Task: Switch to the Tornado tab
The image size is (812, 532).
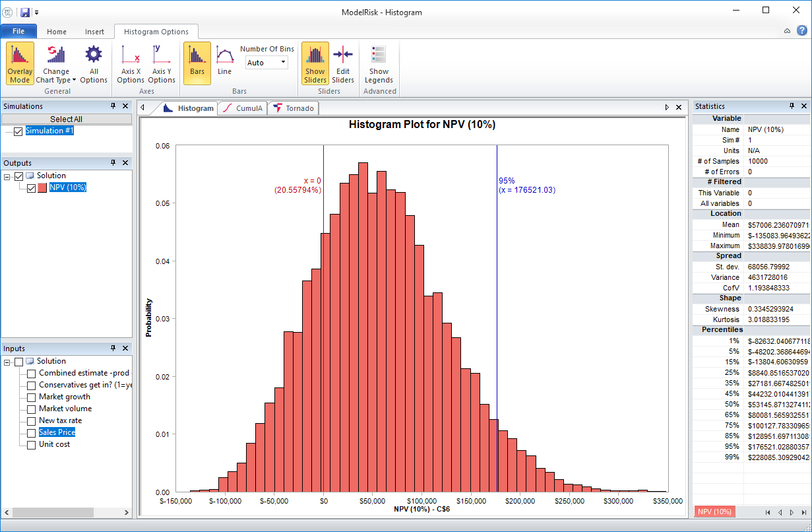Action: (293, 108)
